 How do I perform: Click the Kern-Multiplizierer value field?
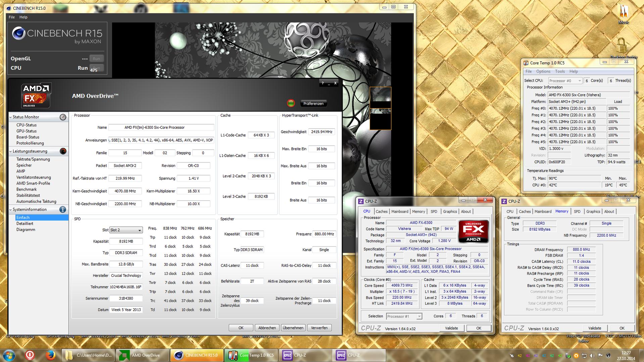click(194, 191)
